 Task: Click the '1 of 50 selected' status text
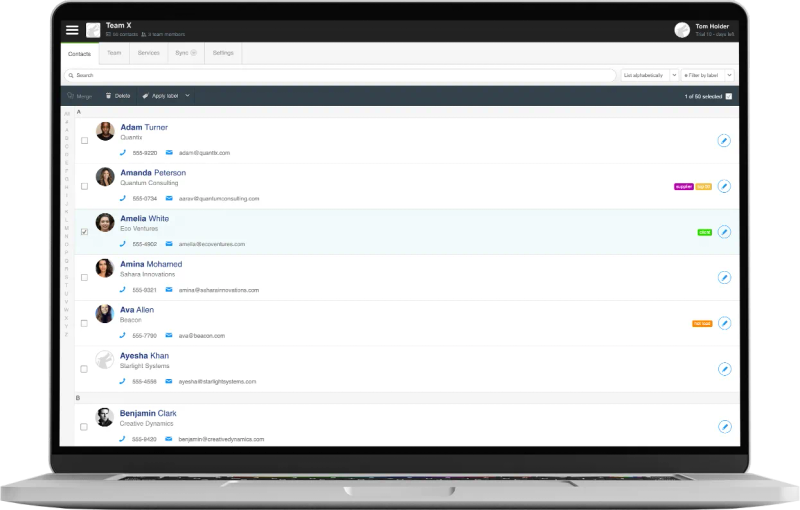[703, 96]
